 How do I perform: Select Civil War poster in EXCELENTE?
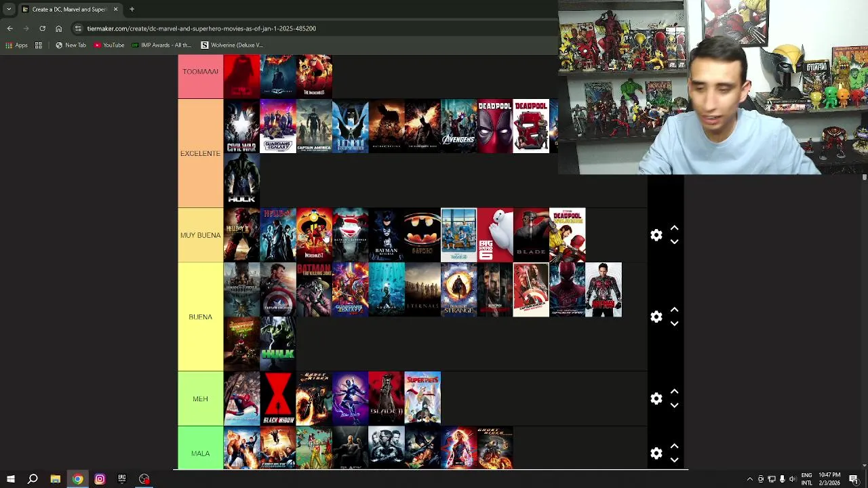(x=241, y=126)
